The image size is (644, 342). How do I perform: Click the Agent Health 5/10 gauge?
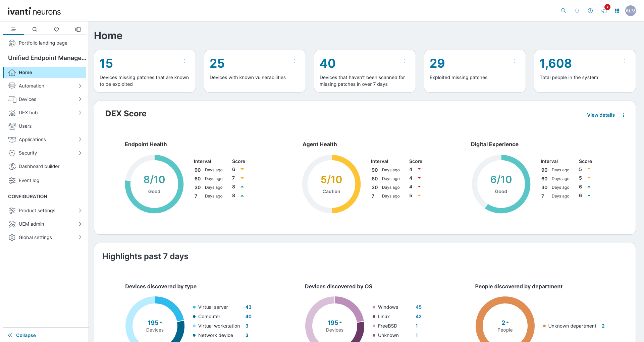coord(331,184)
